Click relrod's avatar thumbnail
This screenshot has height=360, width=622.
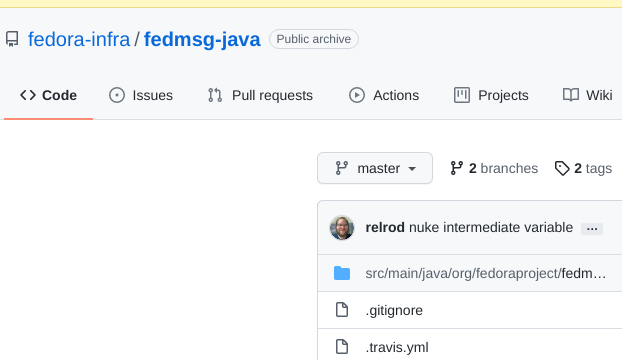[x=342, y=228]
